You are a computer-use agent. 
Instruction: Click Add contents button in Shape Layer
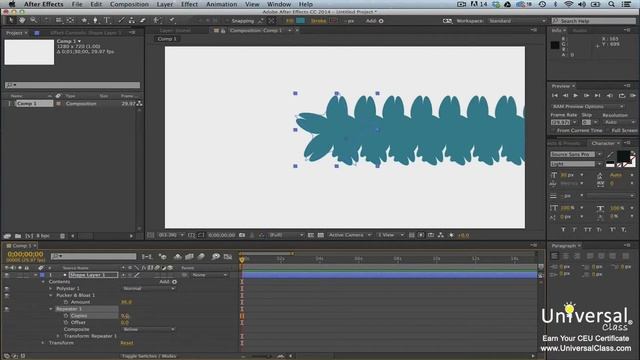174,282
